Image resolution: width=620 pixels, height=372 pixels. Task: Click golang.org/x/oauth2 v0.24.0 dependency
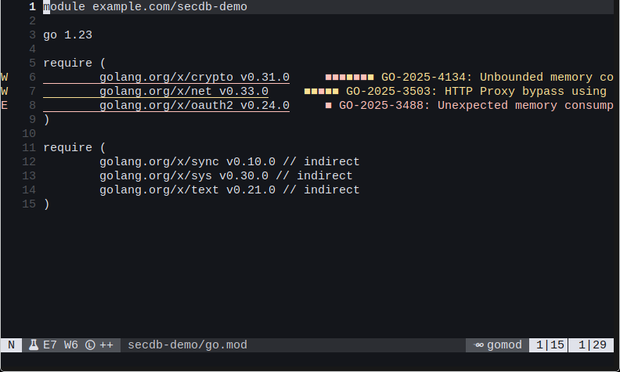coord(195,105)
